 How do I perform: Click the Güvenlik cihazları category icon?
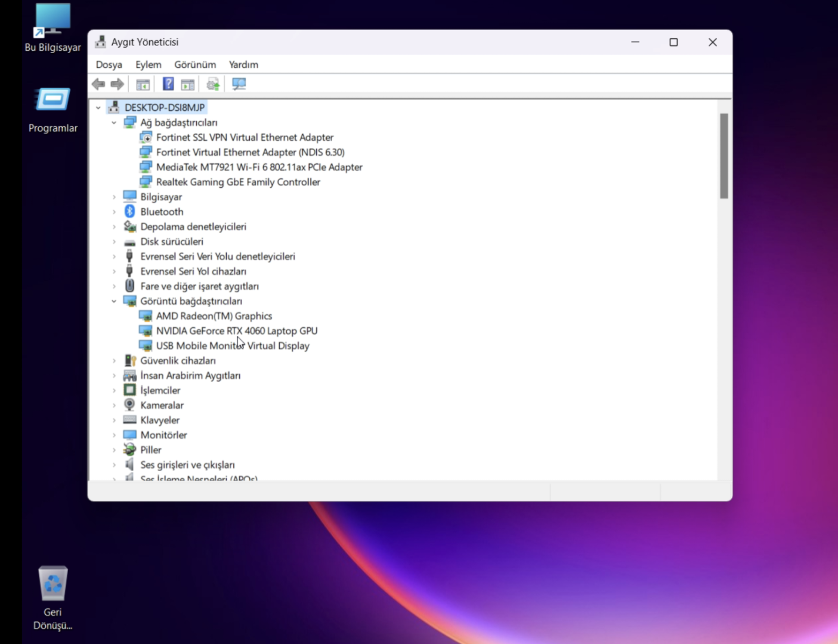point(129,361)
